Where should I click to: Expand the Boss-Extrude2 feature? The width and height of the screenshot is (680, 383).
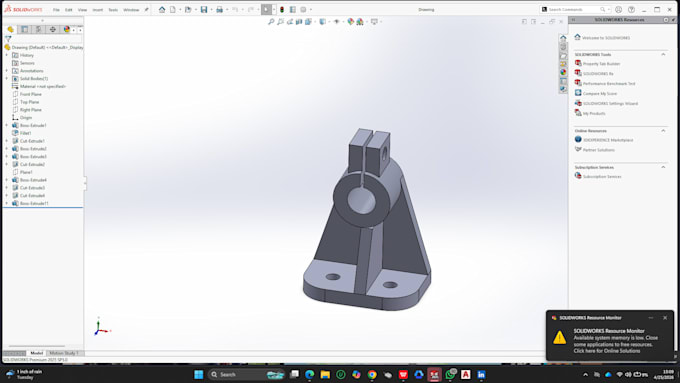7,149
